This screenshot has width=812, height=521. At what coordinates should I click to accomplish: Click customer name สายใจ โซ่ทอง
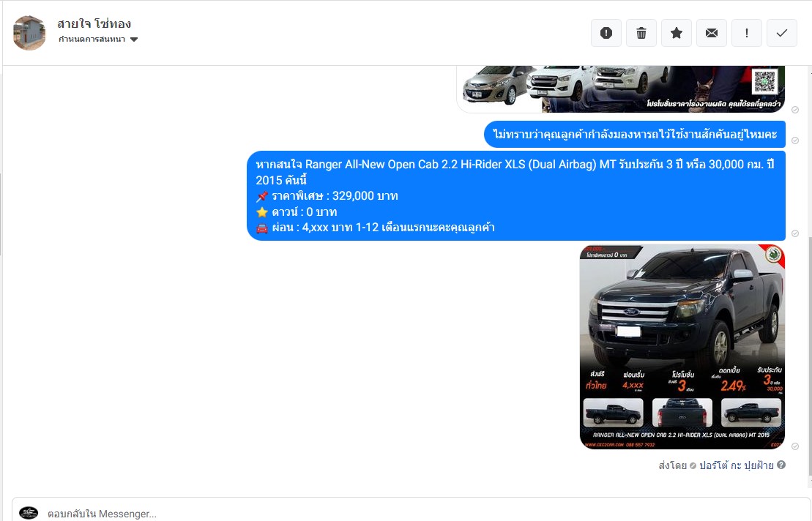94,24
